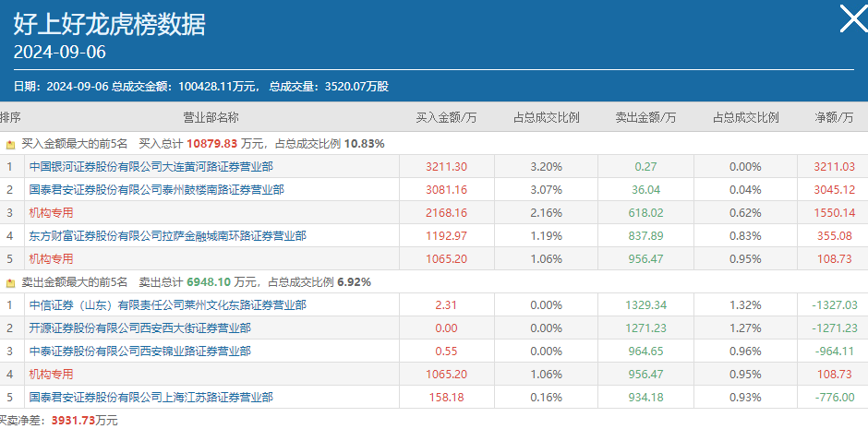The image size is (868, 429).
Task: Click the icon beside 卖出金额最大的前5名
Action: coord(10,283)
